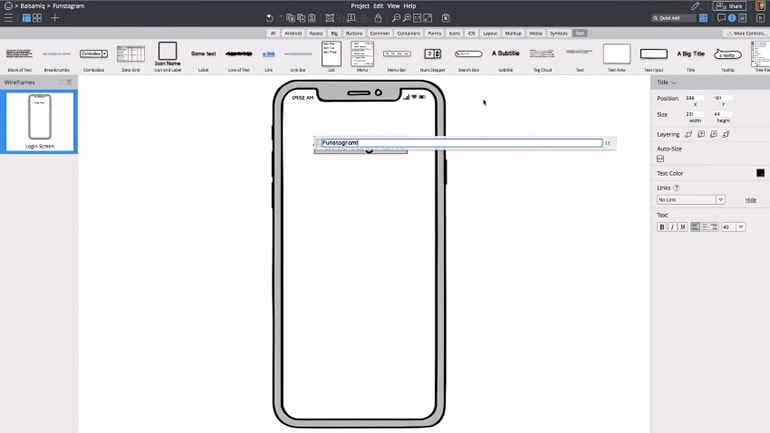Open the hamburger main menu
This screenshot has width=770, height=433.
(x=8, y=18)
